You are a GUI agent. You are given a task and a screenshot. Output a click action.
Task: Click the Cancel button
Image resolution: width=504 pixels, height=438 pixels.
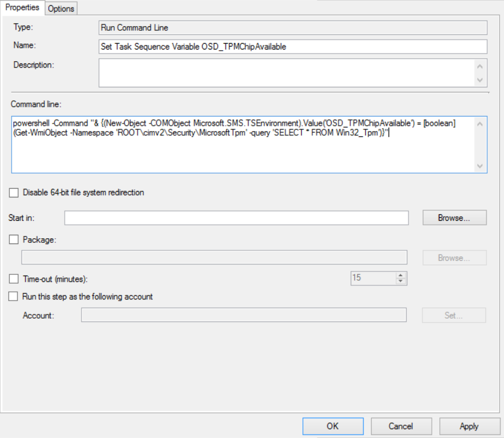[401, 426]
